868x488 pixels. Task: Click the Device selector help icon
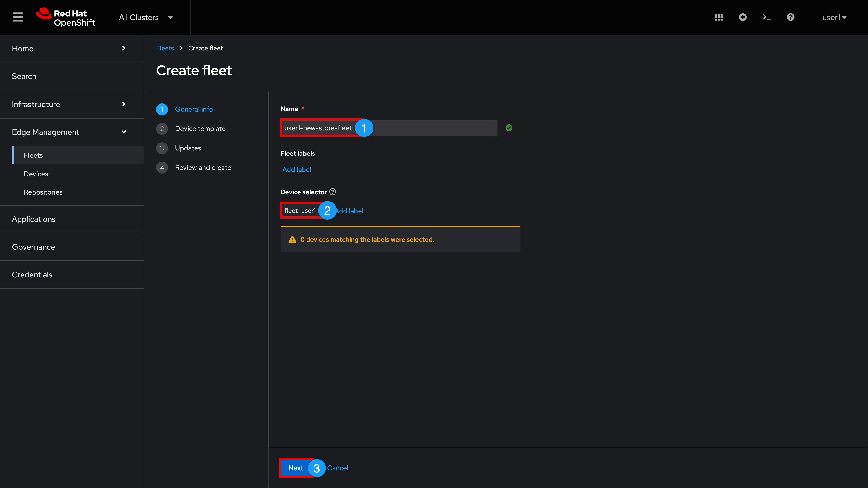[x=333, y=192]
